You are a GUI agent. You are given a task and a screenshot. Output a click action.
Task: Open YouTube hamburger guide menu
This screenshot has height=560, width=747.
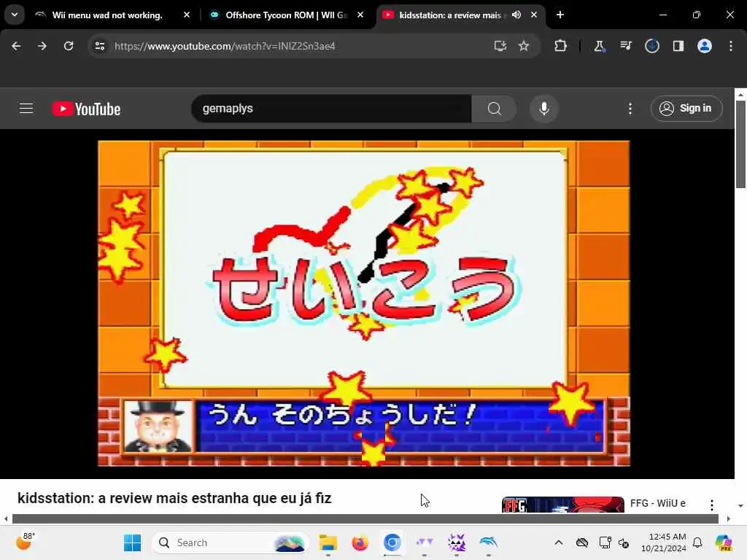click(x=26, y=109)
